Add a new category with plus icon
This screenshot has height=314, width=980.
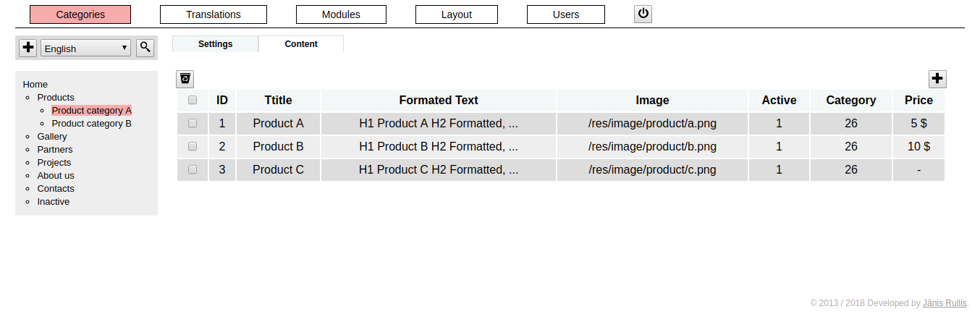(28, 48)
